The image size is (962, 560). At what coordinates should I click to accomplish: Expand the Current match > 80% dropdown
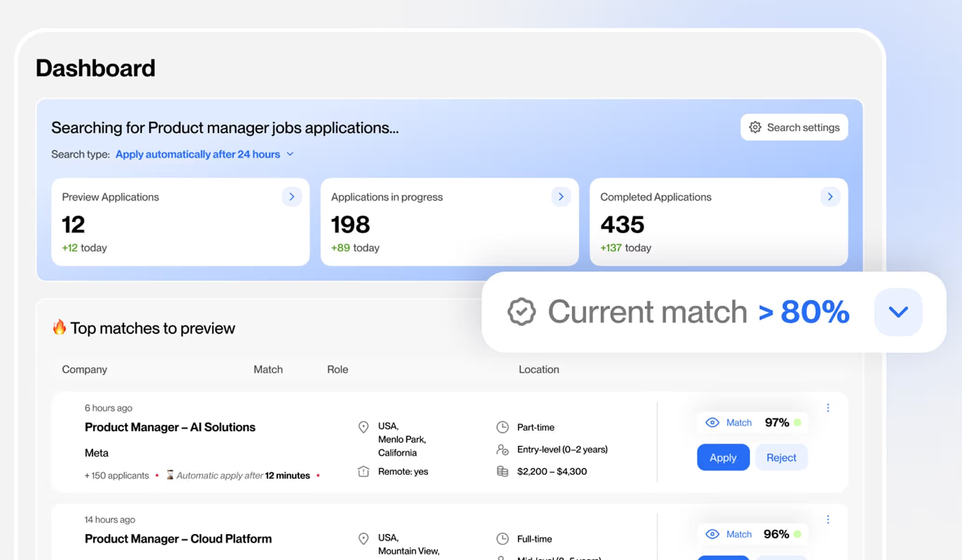[898, 312]
